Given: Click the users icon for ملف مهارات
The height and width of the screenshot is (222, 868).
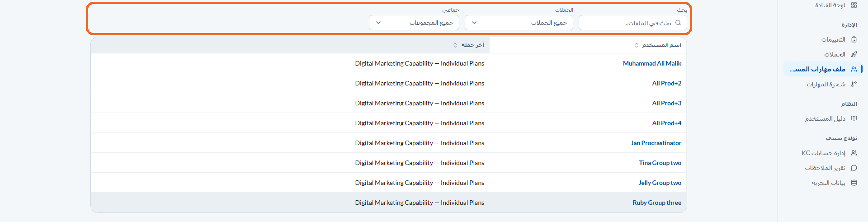Looking at the screenshot, I should point(854,69).
